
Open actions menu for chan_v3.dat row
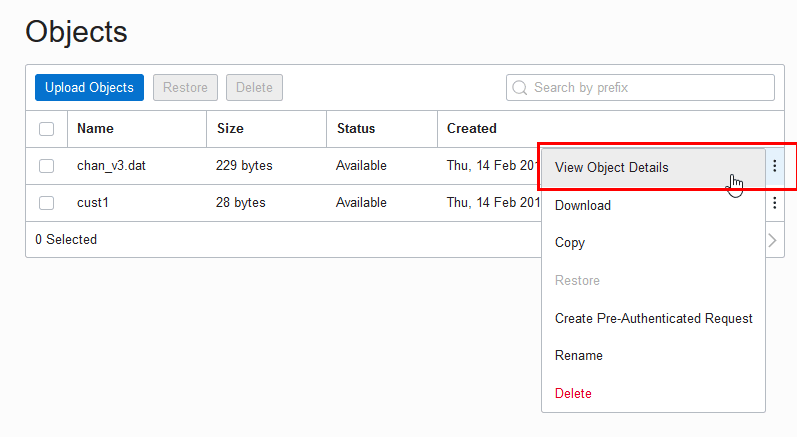775,166
